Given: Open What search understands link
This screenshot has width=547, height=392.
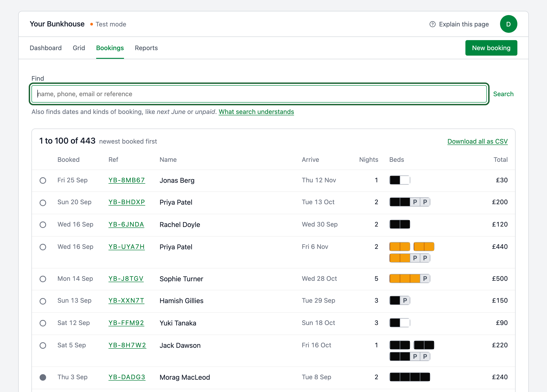Looking at the screenshot, I should click(x=256, y=112).
